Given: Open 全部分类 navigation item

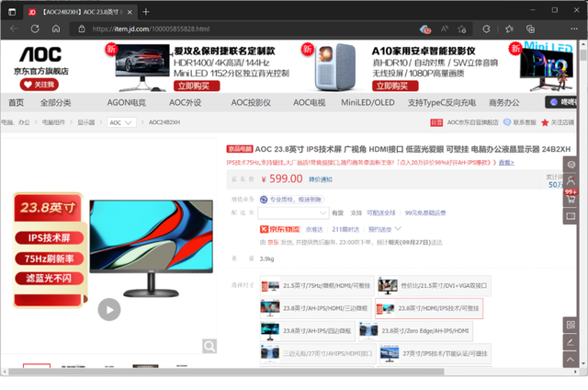Looking at the screenshot, I should click(55, 102).
